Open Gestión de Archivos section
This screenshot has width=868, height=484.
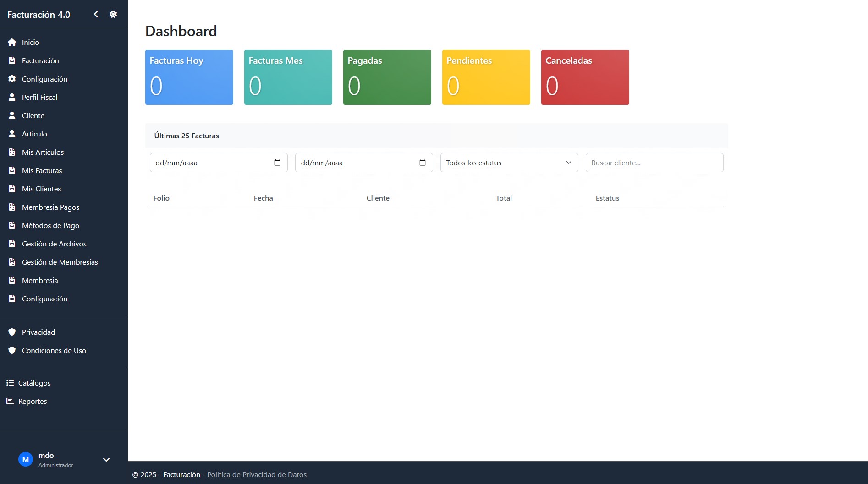pyautogui.click(x=54, y=244)
